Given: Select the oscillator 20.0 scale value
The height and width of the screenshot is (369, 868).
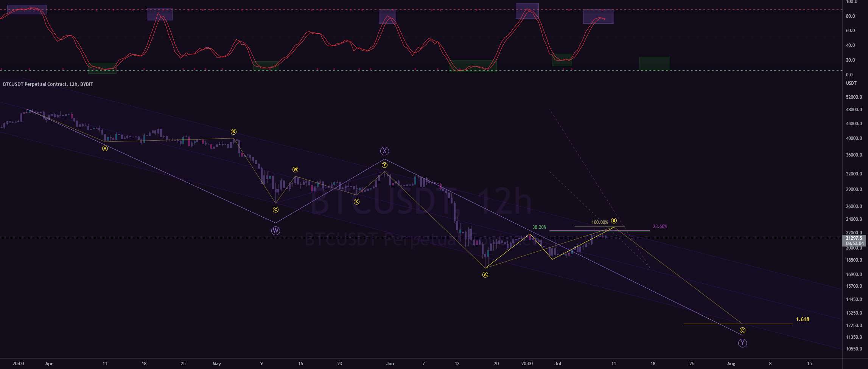Looking at the screenshot, I should 850,60.
